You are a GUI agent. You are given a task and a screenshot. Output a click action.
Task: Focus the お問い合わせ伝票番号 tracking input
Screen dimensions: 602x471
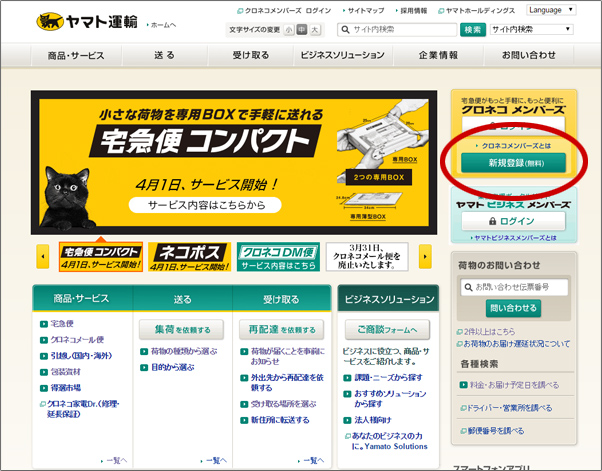point(514,287)
